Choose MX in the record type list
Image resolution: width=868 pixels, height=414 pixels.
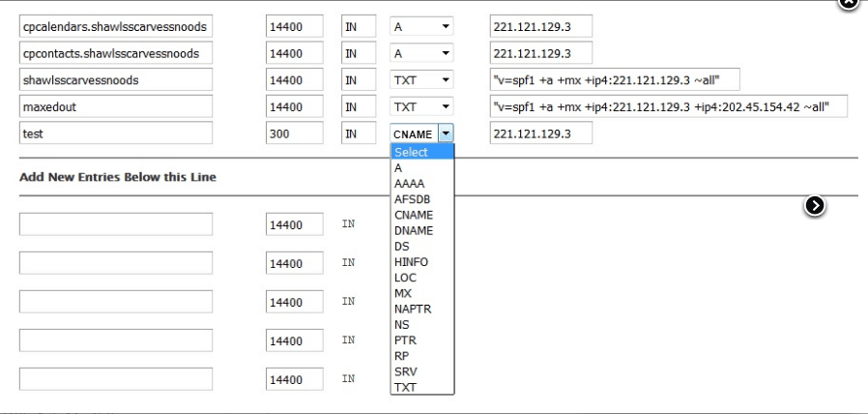(x=403, y=293)
